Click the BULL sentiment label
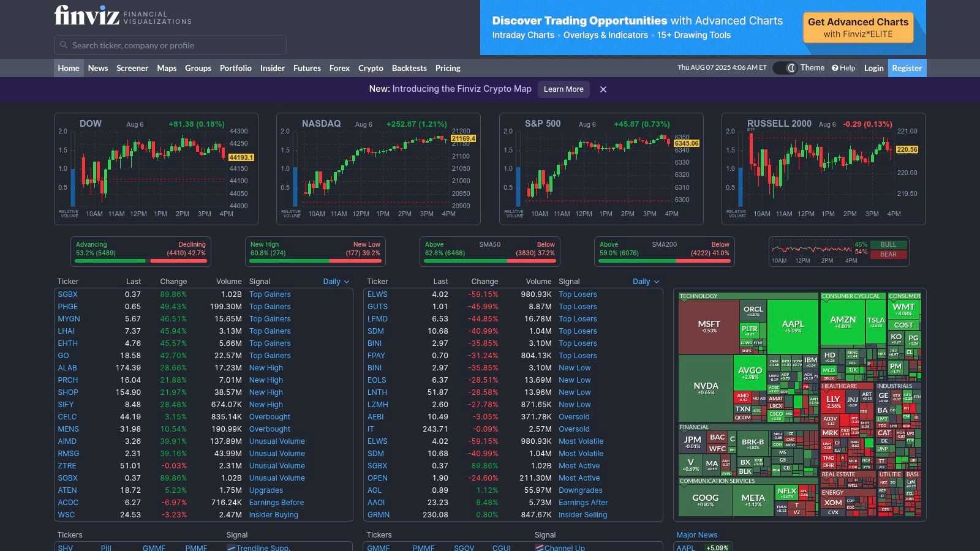The height and width of the screenshot is (551, 980). (888, 244)
